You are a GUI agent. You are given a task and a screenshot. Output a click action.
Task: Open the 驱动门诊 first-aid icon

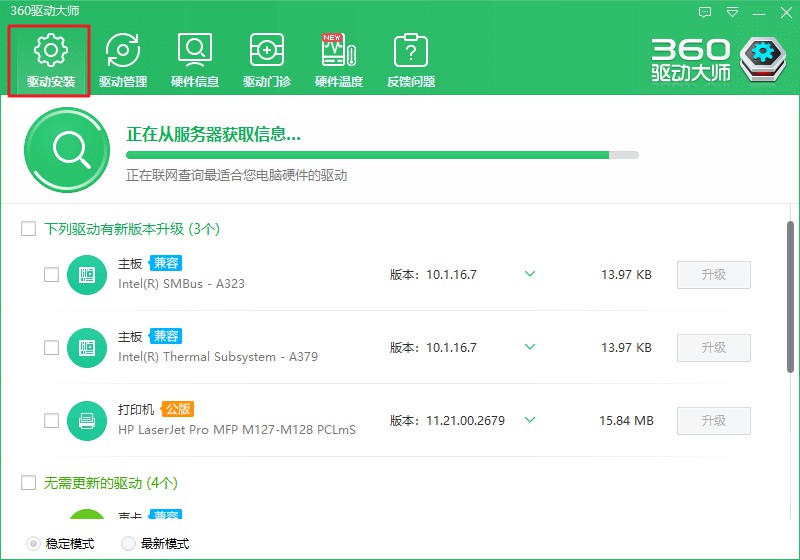point(266,50)
